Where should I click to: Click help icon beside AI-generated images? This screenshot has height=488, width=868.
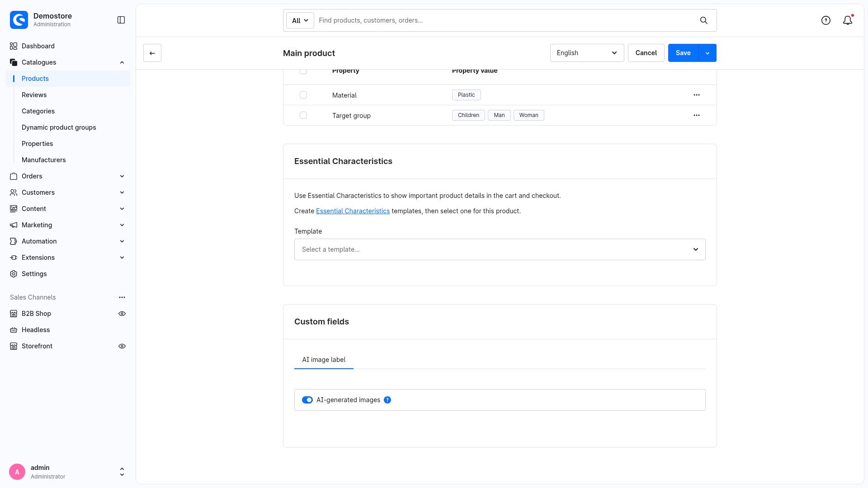(x=387, y=400)
